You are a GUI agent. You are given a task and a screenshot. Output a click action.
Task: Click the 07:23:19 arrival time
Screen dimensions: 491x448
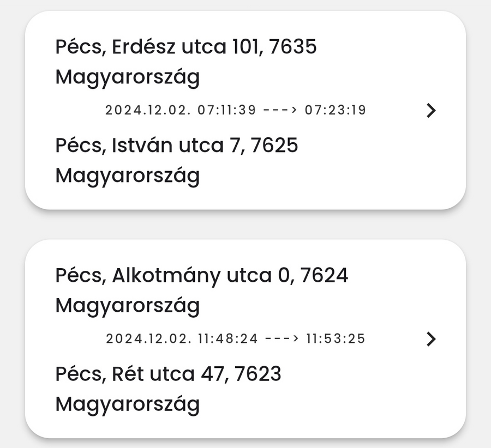pos(335,110)
